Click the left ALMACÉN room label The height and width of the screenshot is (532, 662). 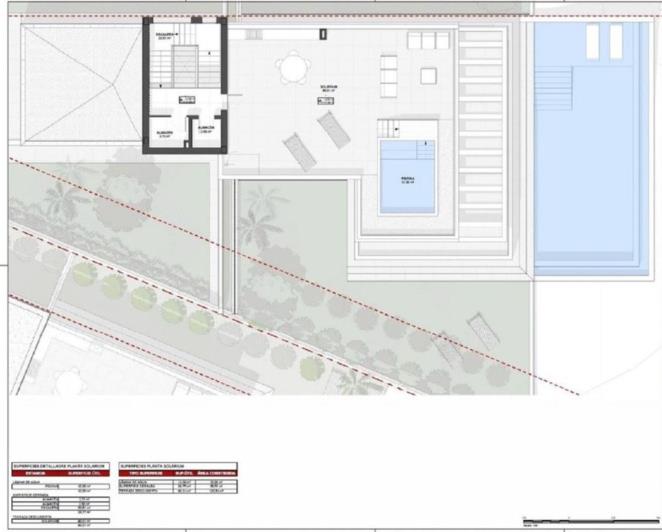164,133
